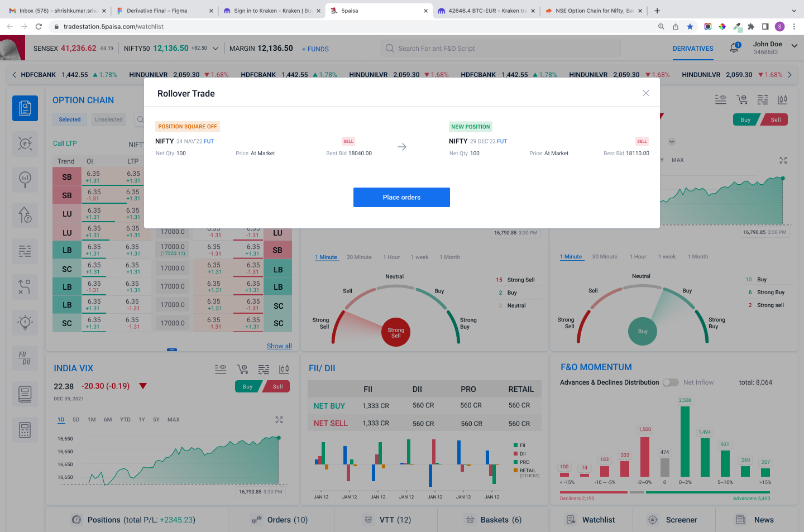Open the order book lines sidebar icon

coord(25,251)
